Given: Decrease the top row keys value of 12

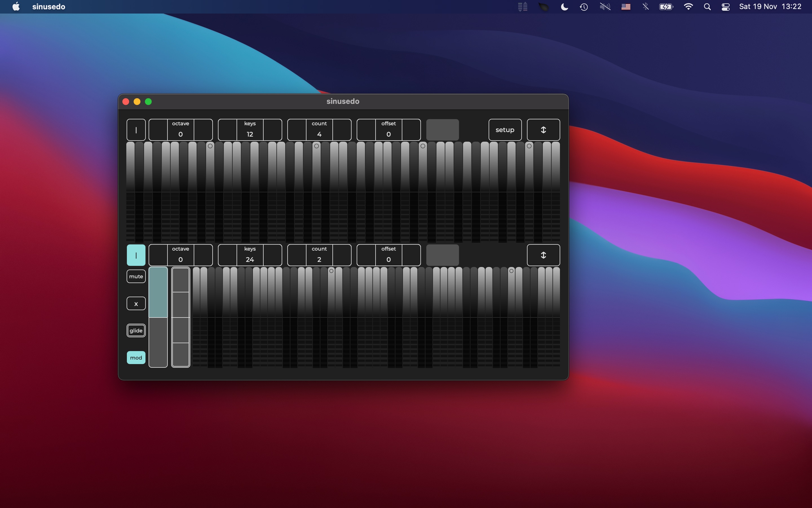Looking at the screenshot, I should [228, 130].
